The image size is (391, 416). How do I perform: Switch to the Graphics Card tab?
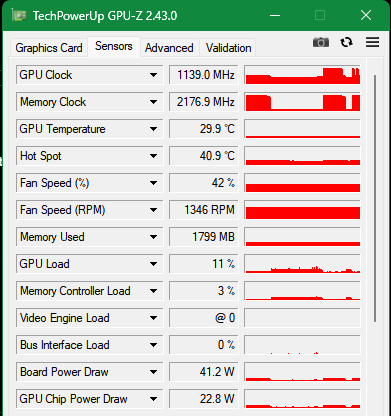click(x=49, y=48)
